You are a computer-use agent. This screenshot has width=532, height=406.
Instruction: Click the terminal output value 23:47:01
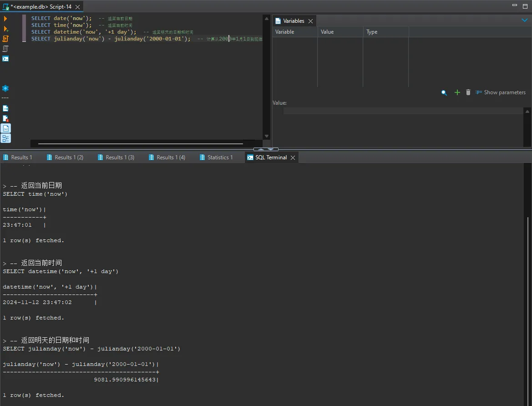17,225
